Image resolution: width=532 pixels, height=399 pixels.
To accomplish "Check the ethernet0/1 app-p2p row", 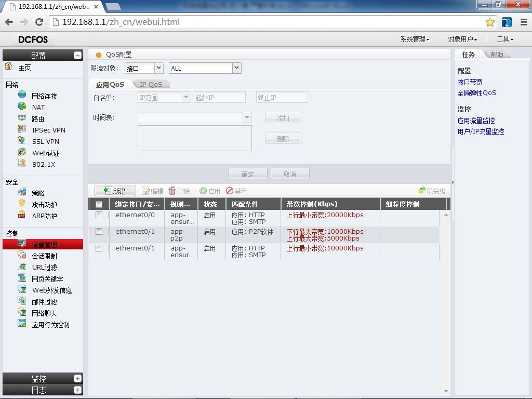I will pos(99,231).
